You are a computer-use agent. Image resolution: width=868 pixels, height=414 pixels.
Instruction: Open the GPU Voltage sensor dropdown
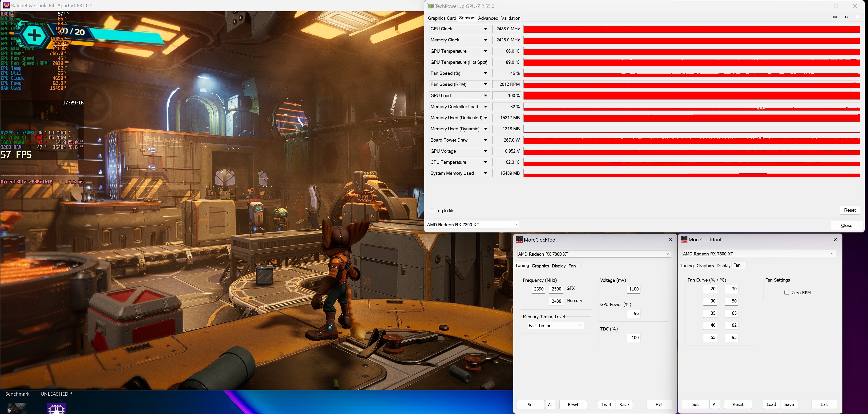coord(485,151)
